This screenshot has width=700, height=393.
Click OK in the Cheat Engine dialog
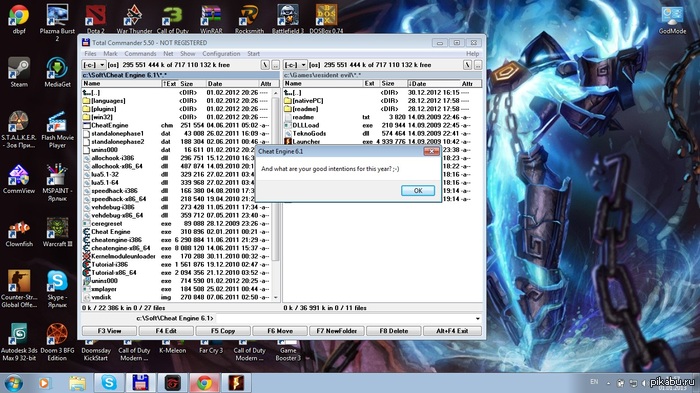tap(418, 191)
